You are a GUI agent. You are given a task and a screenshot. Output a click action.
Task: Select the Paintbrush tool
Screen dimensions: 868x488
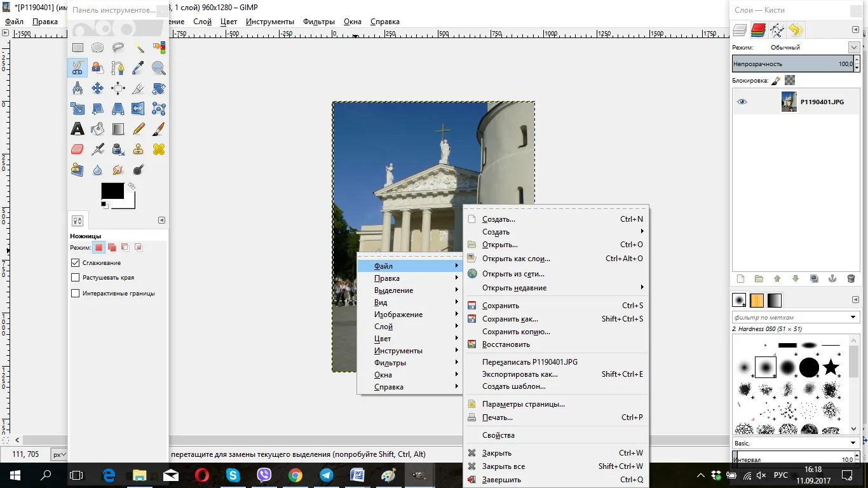click(x=159, y=129)
